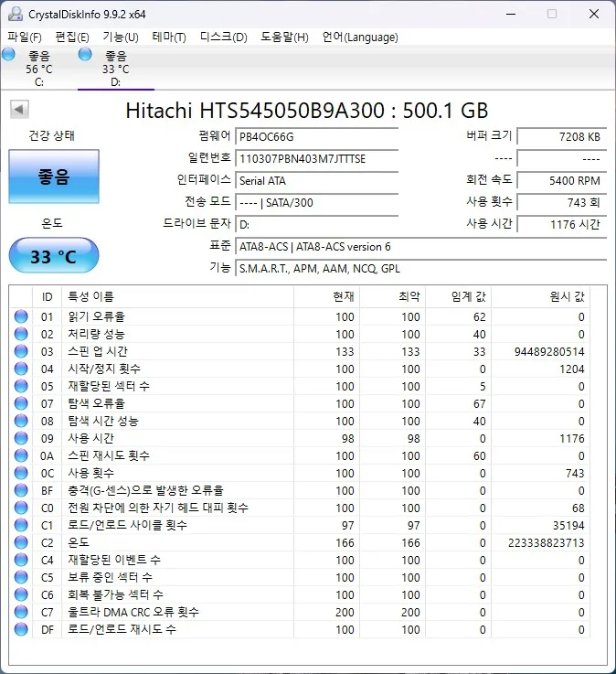Open the 편집(E) menu
This screenshot has height=674, width=616.
72,37
